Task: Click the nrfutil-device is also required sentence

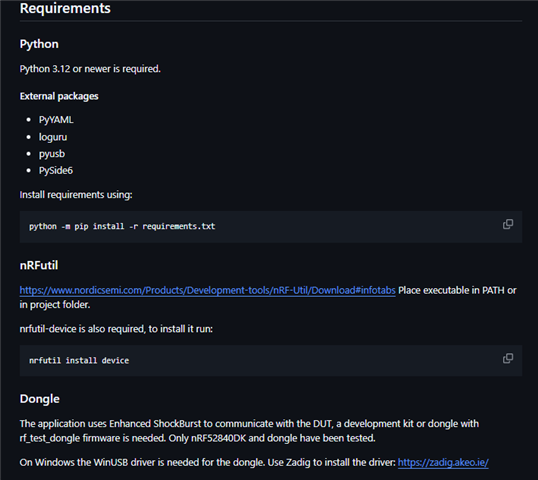Action: (x=116, y=329)
